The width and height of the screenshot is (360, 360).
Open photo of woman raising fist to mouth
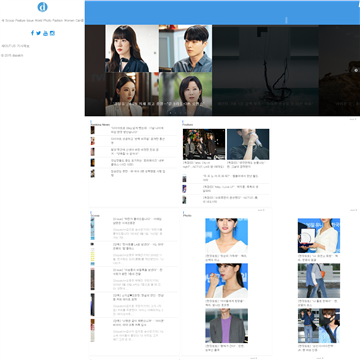coord(226,281)
